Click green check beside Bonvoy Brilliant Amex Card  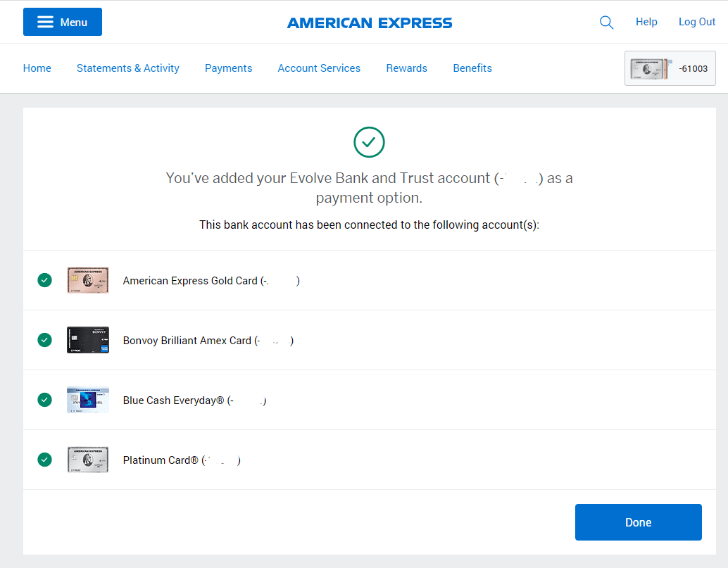coord(44,340)
